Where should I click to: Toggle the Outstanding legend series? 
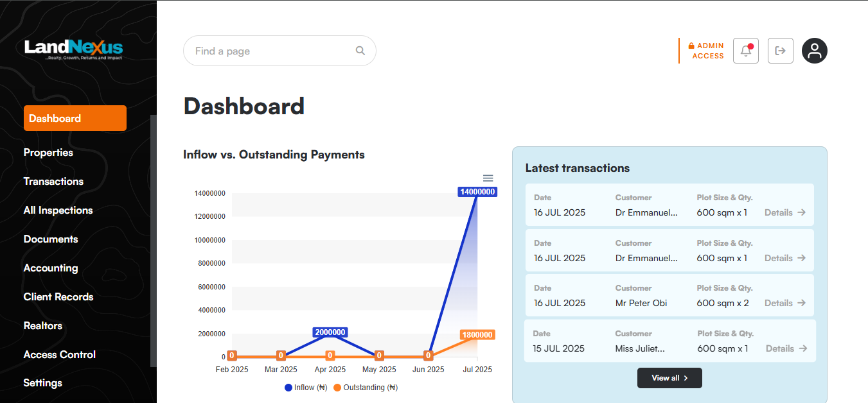366,388
